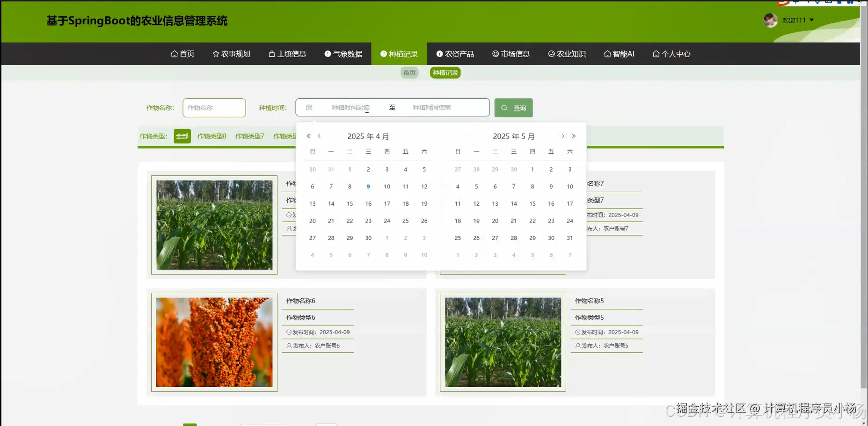Image resolution: width=868 pixels, height=426 pixels.
Task: Click 发布人：农户账号6 text
Action: tap(313, 346)
